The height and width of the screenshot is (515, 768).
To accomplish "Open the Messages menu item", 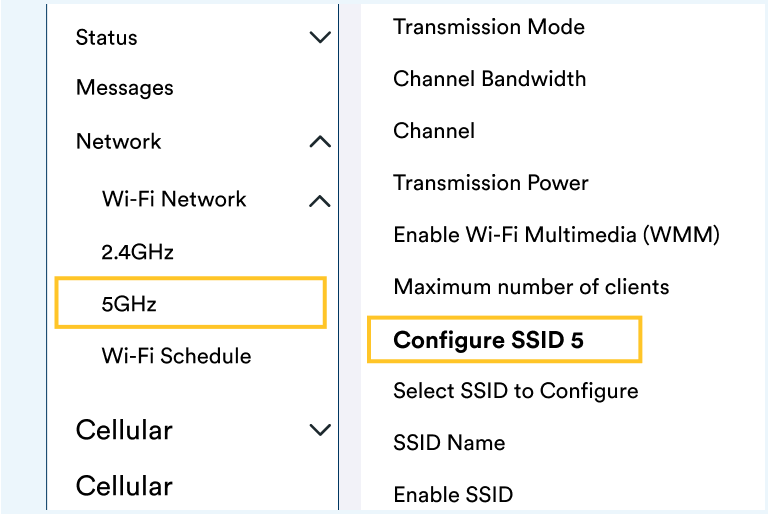I will 125,88.
